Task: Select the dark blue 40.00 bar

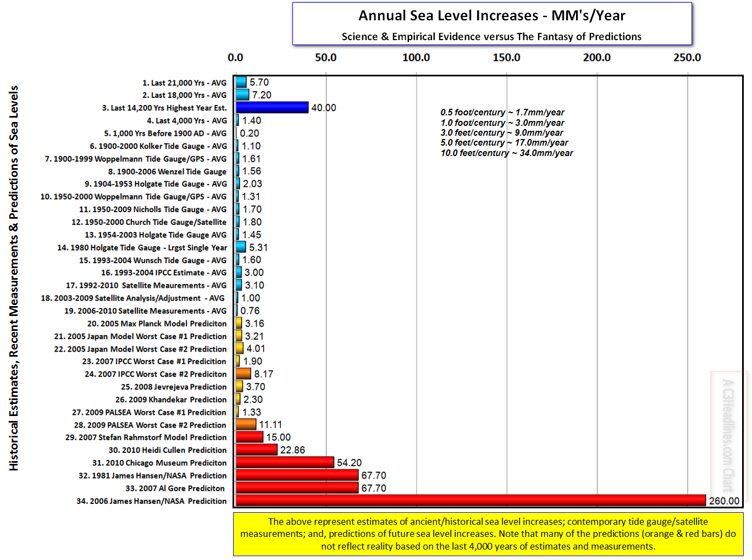Action: click(x=272, y=108)
